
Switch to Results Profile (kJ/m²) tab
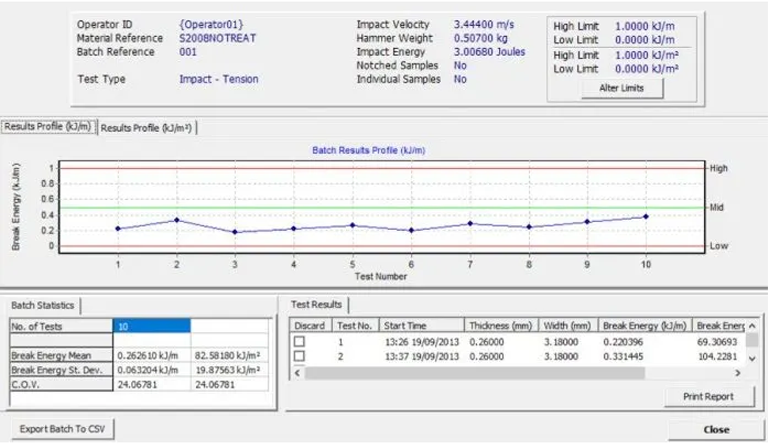(x=147, y=128)
